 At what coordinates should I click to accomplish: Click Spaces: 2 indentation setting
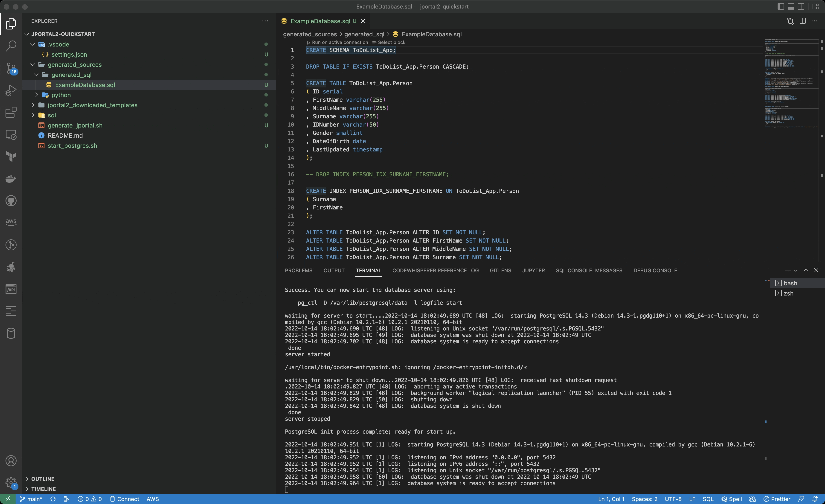click(645, 499)
